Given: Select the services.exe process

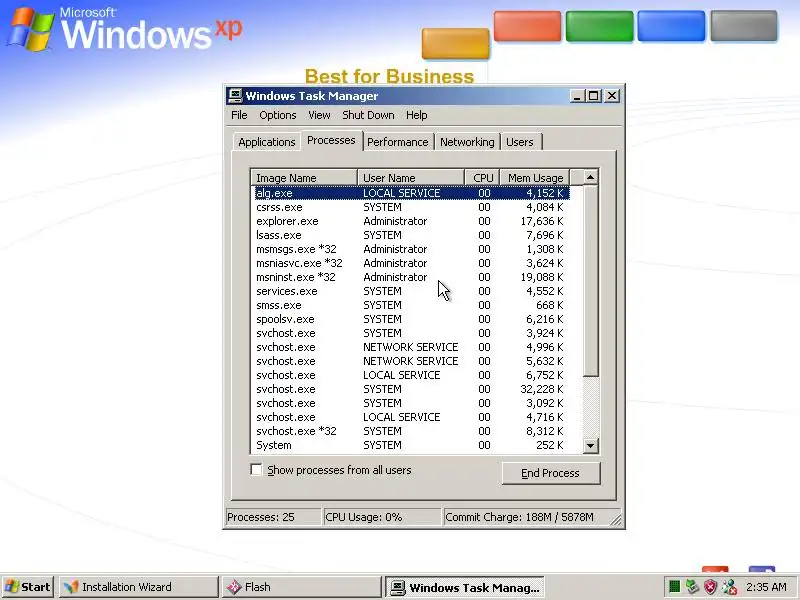Looking at the screenshot, I should click(x=411, y=291).
